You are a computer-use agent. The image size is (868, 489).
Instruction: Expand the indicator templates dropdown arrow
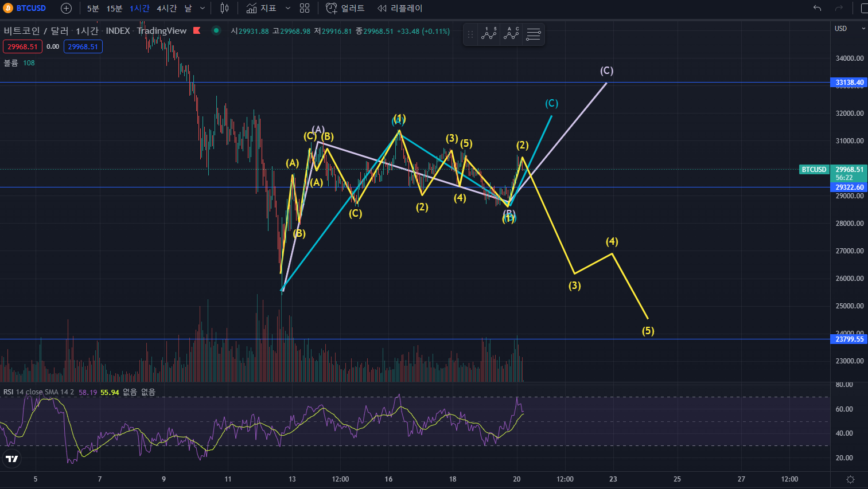288,8
